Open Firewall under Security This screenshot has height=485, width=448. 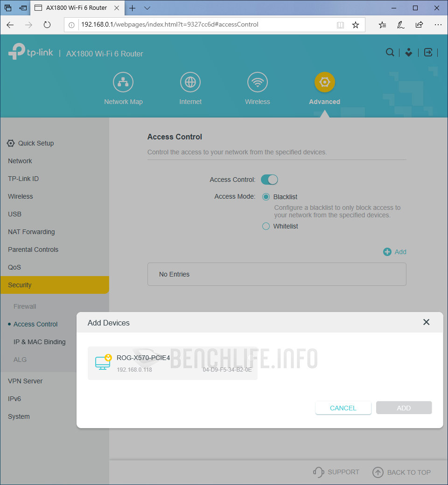coord(25,306)
